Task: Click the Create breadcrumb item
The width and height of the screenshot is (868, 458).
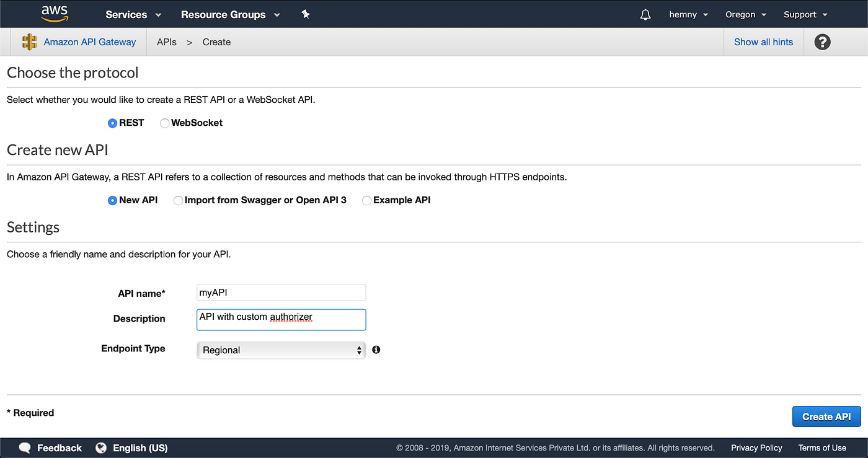Action: (x=216, y=42)
